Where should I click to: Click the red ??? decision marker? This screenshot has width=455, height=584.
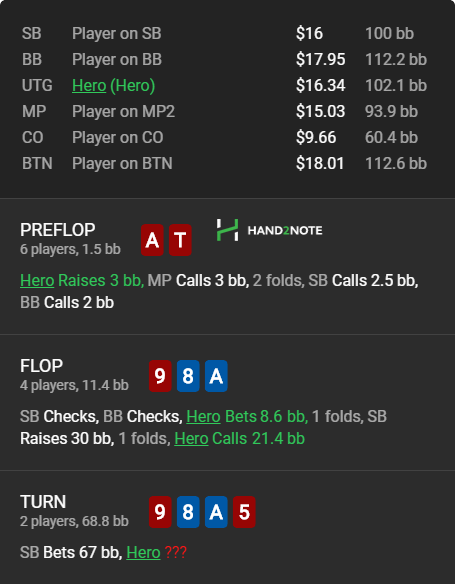175,552
